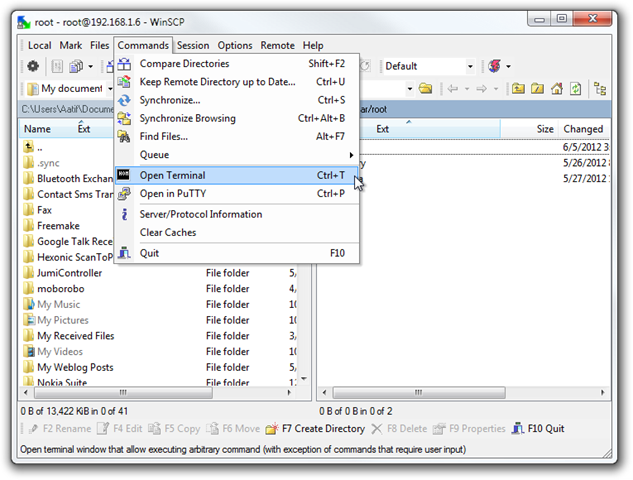Viewport: 633px width, 480px height.
Task: Click the WinSCP title bar application icon
Action: (24, 22)
